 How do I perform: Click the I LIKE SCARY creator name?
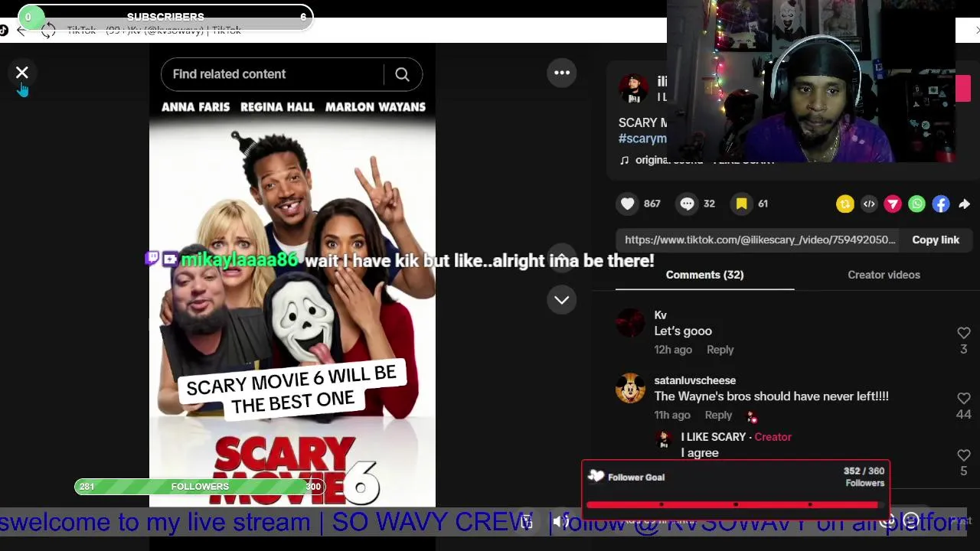(x=713, y=437)
